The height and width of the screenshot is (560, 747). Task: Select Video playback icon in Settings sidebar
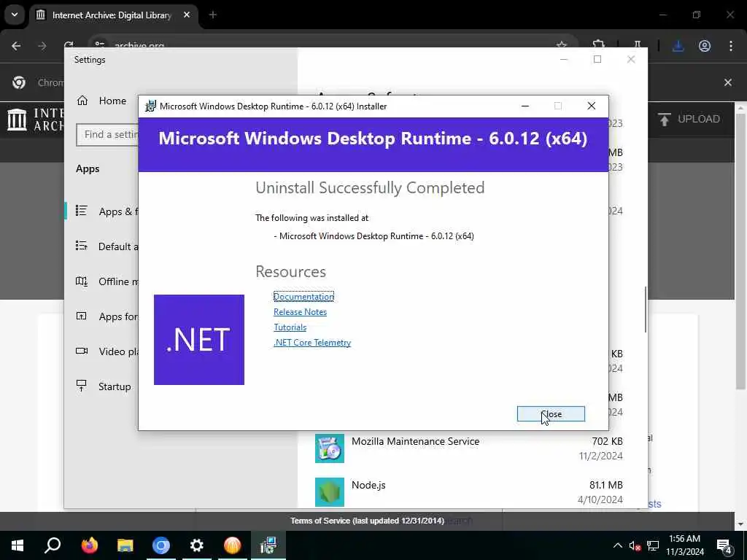point(82,351)
